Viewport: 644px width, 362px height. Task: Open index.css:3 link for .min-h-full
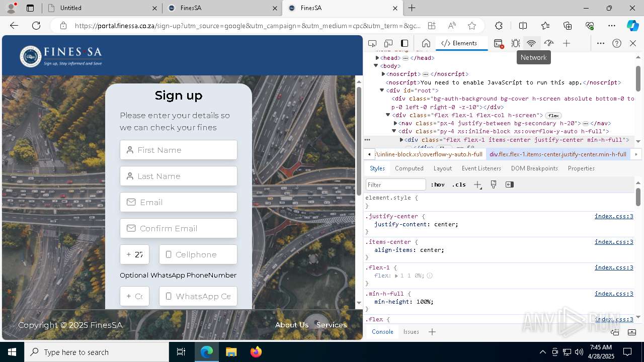tap(614, 294)
